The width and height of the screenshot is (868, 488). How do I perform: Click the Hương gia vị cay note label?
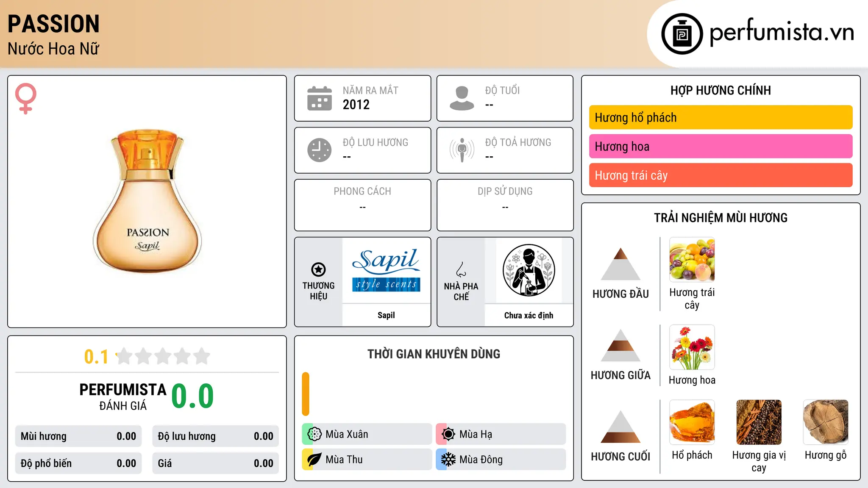click(x=759, y=461)
